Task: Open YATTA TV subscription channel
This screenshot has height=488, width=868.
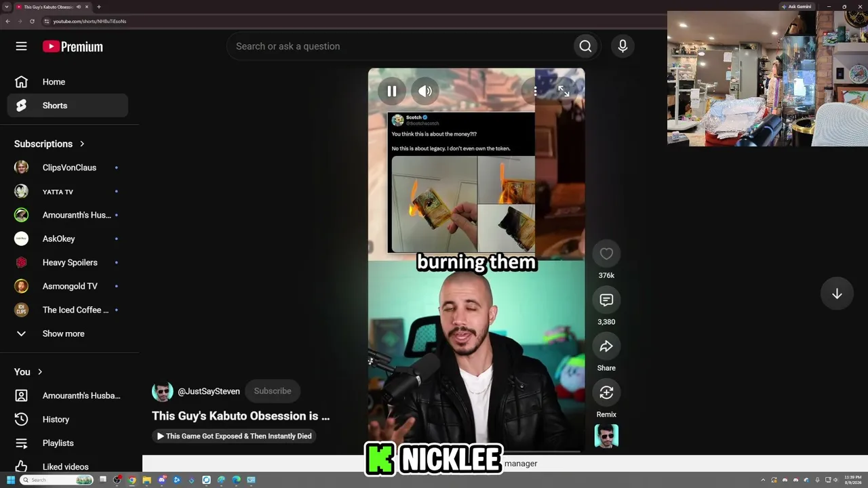Action: 68,191
